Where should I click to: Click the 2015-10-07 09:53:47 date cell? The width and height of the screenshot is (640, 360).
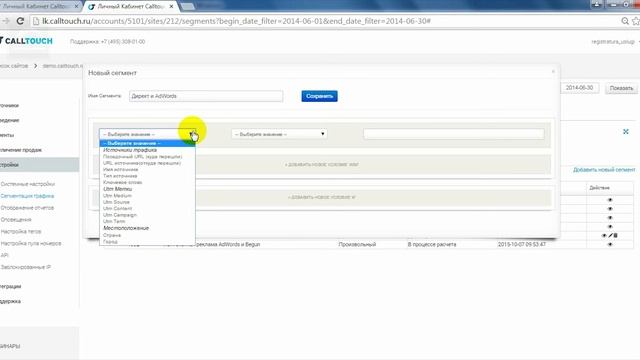(522, 244)
